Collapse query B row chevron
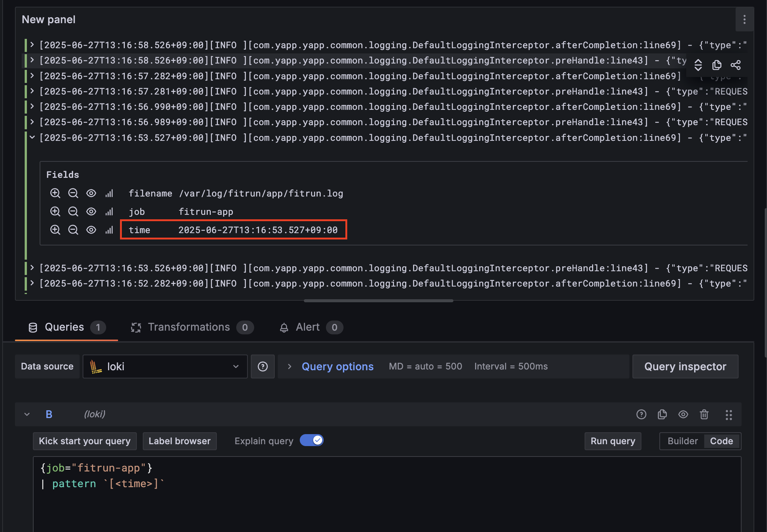This screenshot has width=767, height=532. (x=27, y=414)
